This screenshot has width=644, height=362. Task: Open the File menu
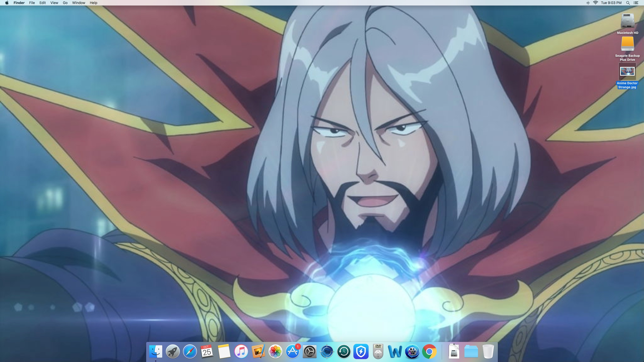point(32,3)
